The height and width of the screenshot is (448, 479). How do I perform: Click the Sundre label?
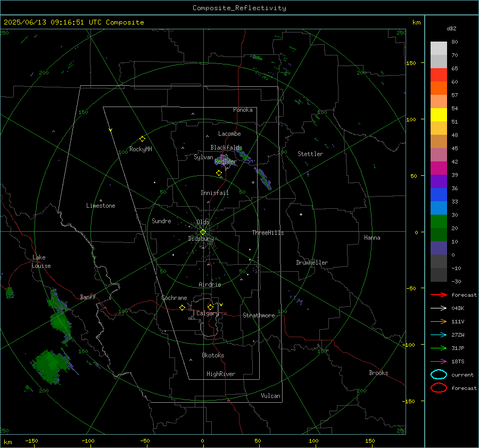pos(161,221)
